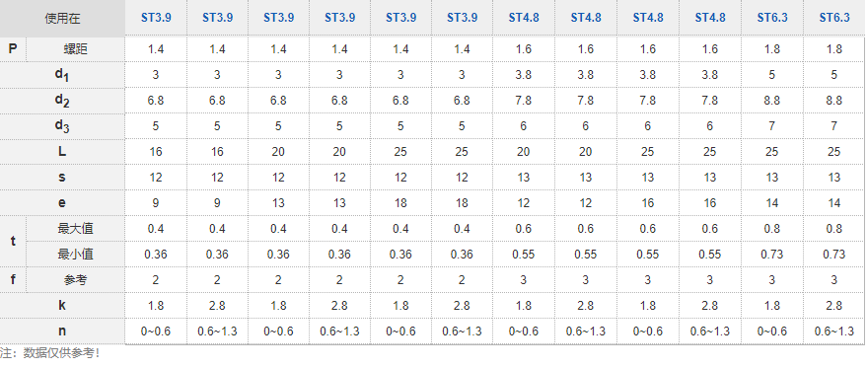Open the first ST4.8 header link
Viewport: 868px width, 368px height.
pos(524,18)
